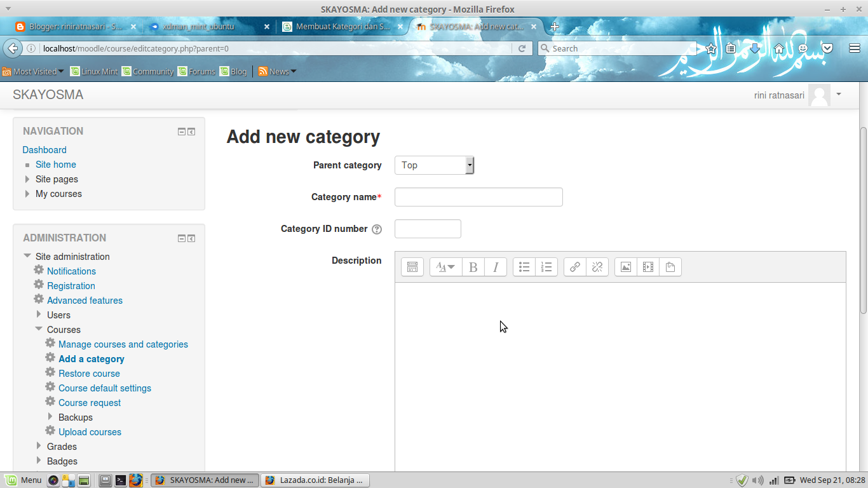
Task: Expand the My courses tree node
Action: click(x=27, y=194)
